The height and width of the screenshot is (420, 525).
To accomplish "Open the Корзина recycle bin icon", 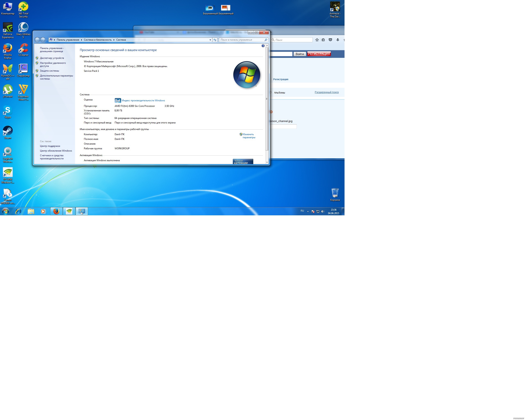I will 335,195.
